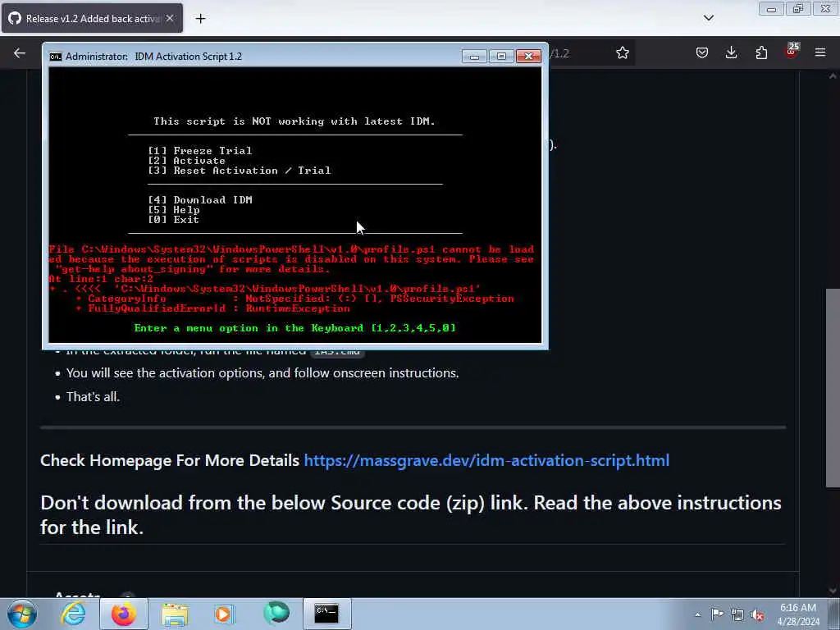Open the Firefox hamburger application menu

coord(820,52)
